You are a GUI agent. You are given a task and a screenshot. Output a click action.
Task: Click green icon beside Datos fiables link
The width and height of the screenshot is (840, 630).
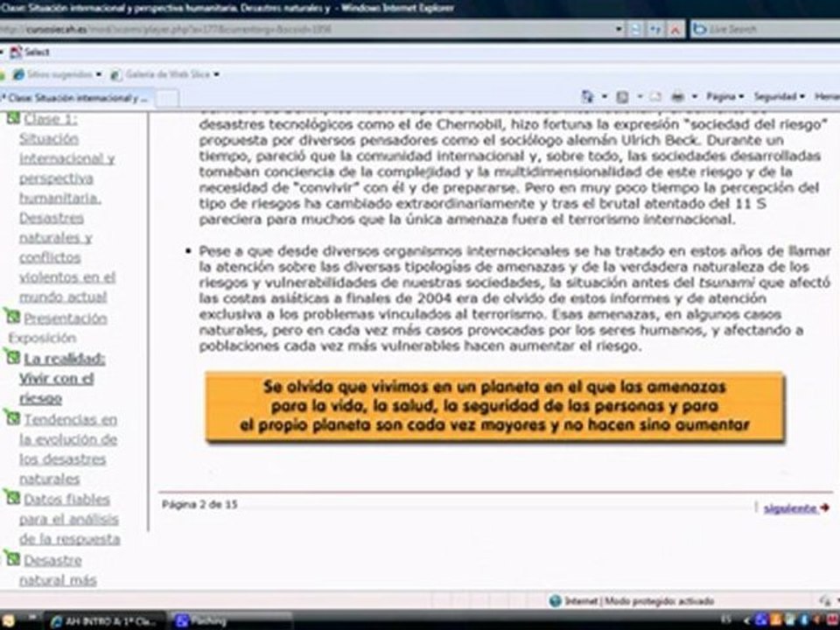coord(11,497)
